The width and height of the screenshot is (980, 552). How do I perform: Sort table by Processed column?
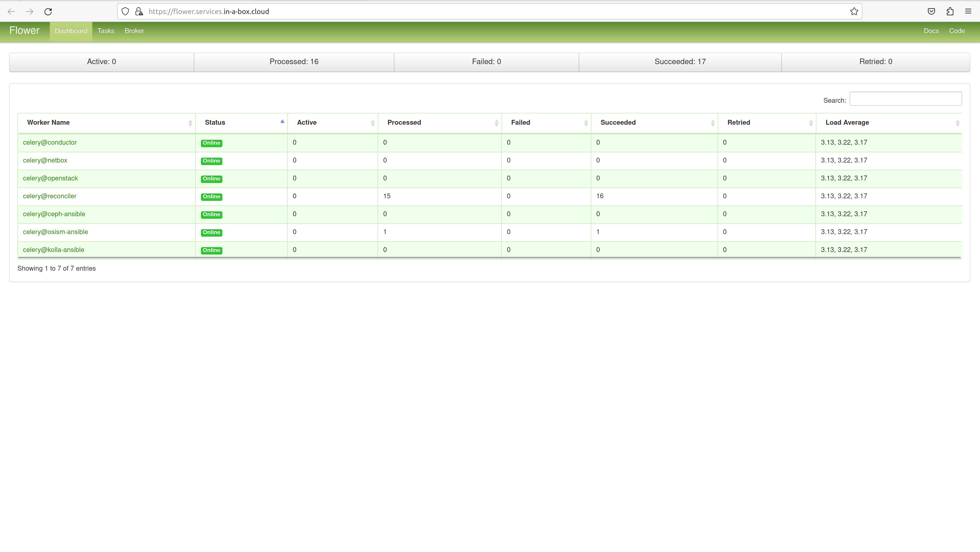404,122
